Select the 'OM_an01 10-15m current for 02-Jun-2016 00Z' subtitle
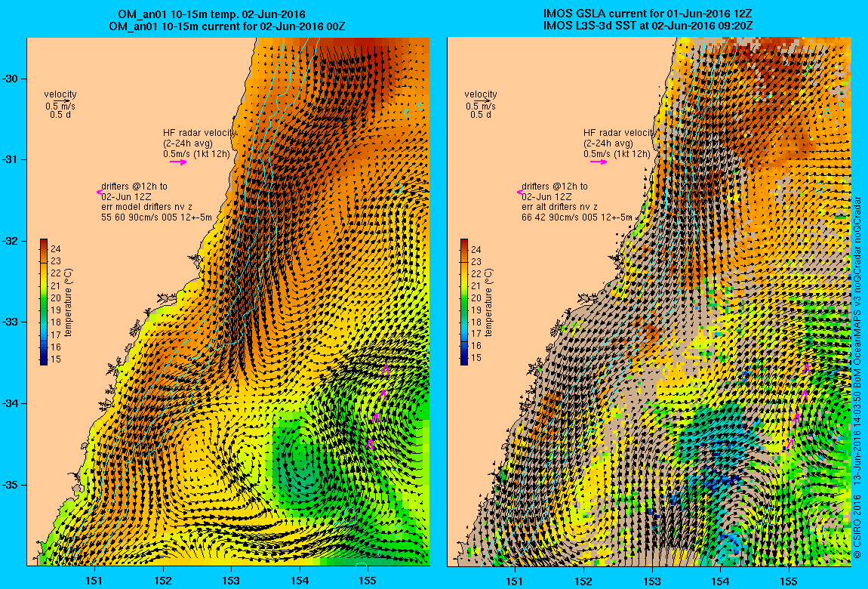868x589 pixels. click(x=227, y=26)
